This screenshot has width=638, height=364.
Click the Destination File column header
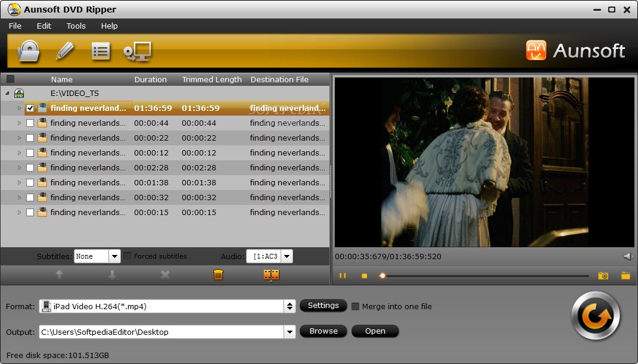click(279, 79)
